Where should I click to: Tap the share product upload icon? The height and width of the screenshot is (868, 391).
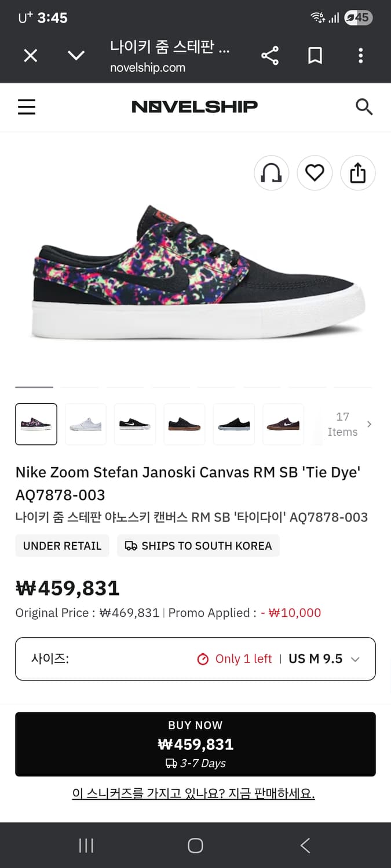pos(357,172)
